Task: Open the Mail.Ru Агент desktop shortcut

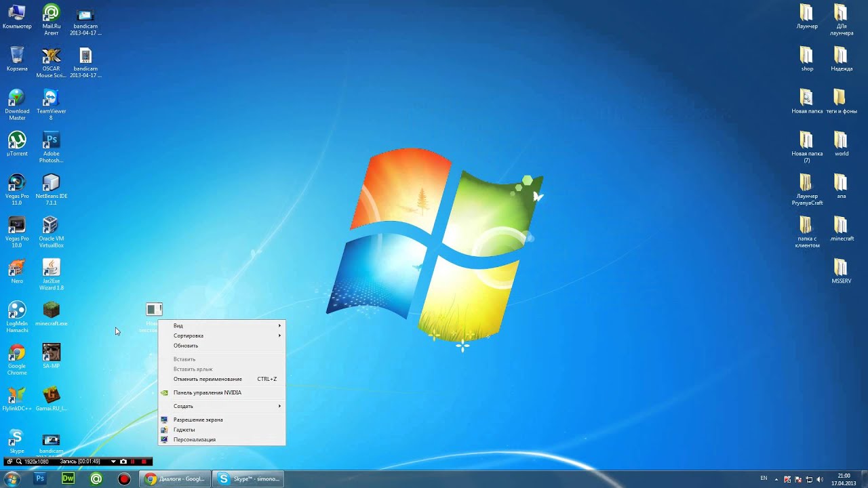Action: [x=52, y=19]
